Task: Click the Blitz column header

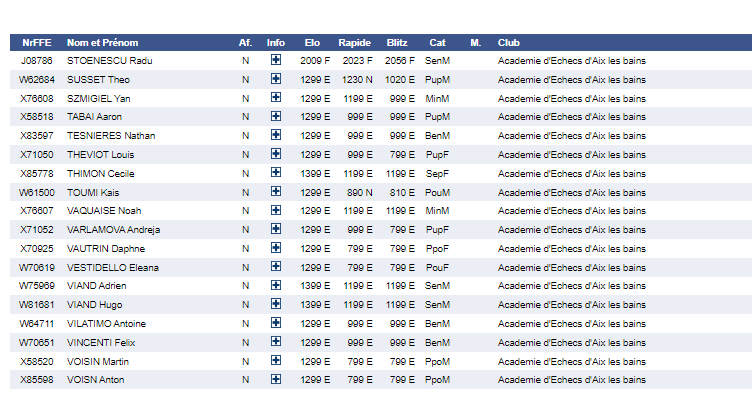Action: (x=398, y=42)
